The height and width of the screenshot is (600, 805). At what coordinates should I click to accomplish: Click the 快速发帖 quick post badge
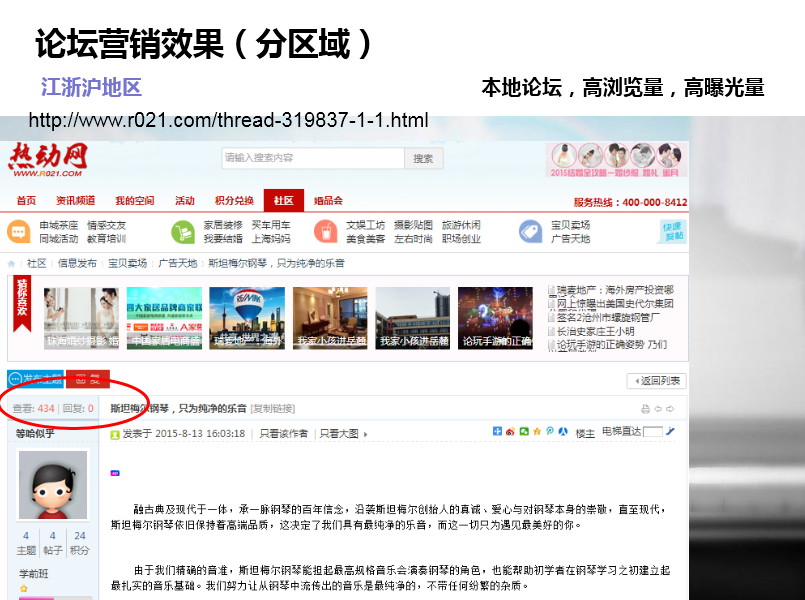673,232
